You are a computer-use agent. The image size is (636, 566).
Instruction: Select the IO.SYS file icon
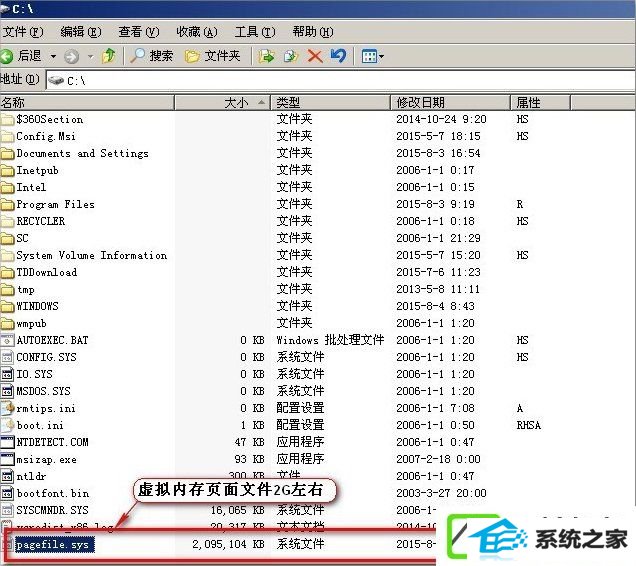[7, 374]
